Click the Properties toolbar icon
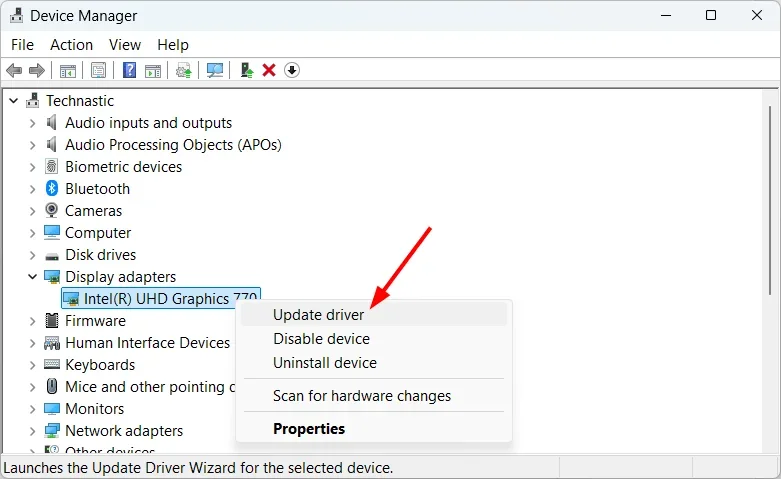 pos(98,70)
